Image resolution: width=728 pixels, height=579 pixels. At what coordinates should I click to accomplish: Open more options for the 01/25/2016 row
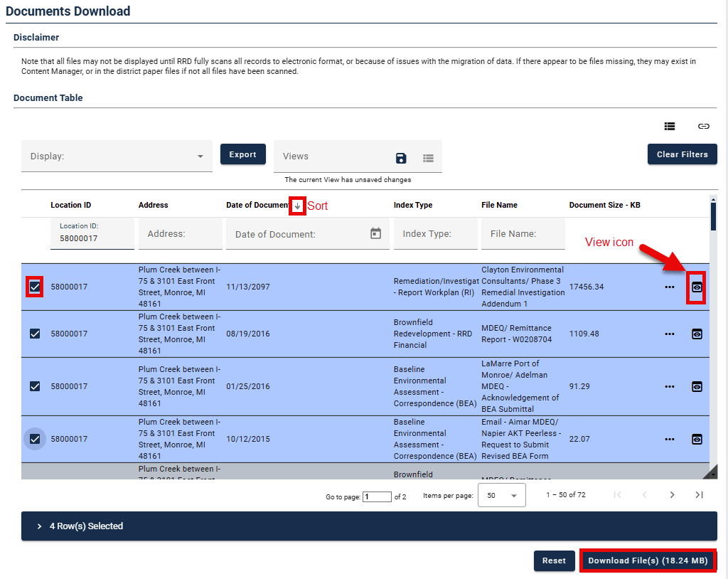point(669,386)
